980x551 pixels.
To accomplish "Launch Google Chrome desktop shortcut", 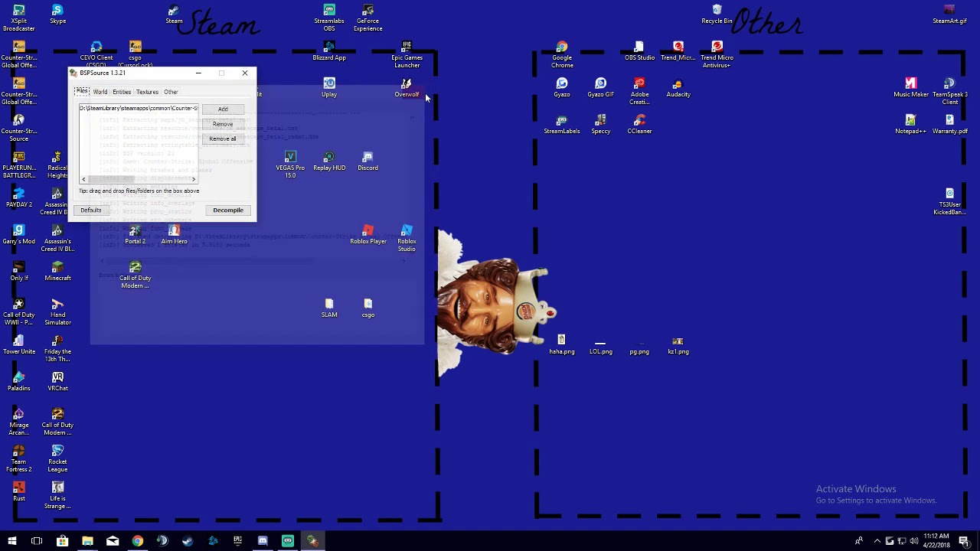I will 562,55.
